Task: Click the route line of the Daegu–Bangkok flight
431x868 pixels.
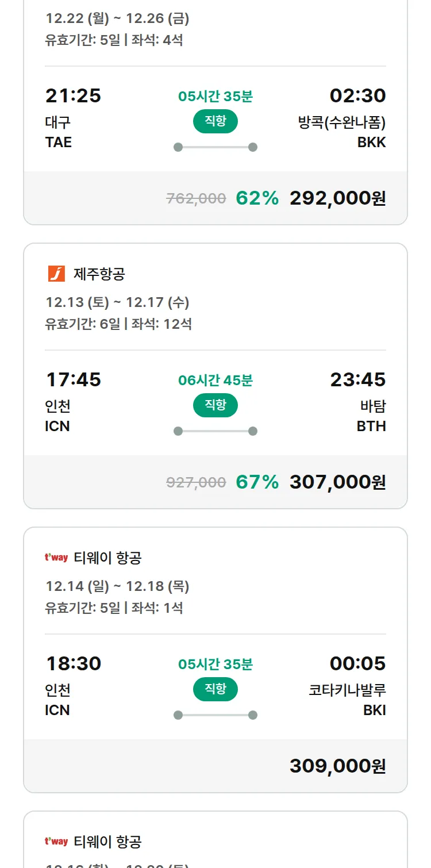Action: (x=215, y=147)
